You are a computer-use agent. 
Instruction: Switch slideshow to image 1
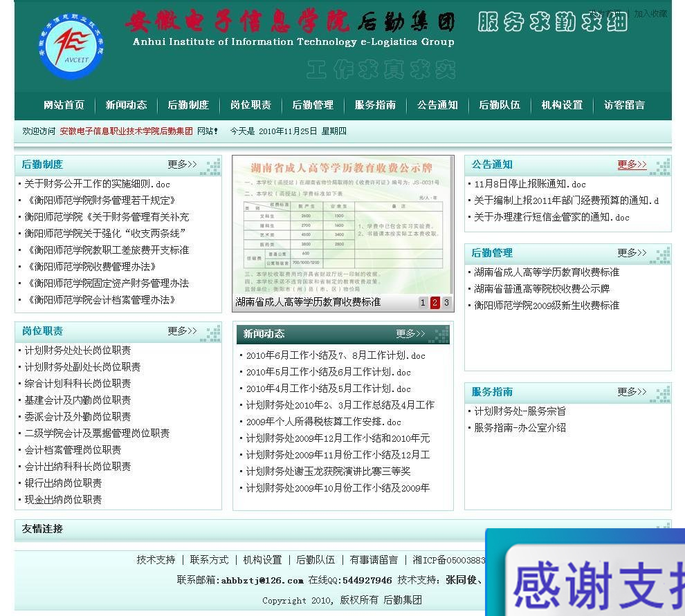pos(423,303)
